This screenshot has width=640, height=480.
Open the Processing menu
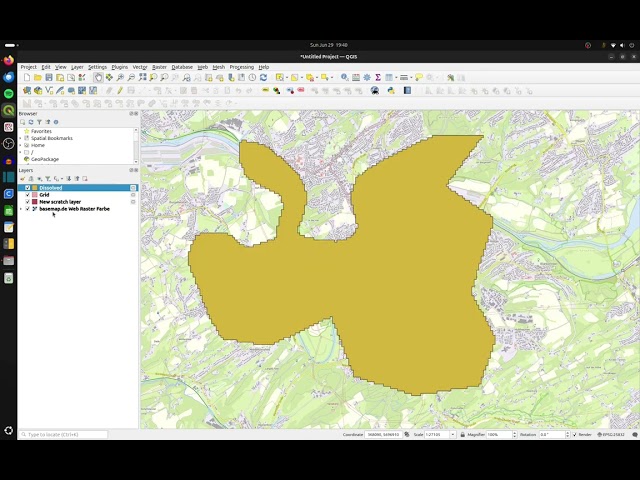242,67
